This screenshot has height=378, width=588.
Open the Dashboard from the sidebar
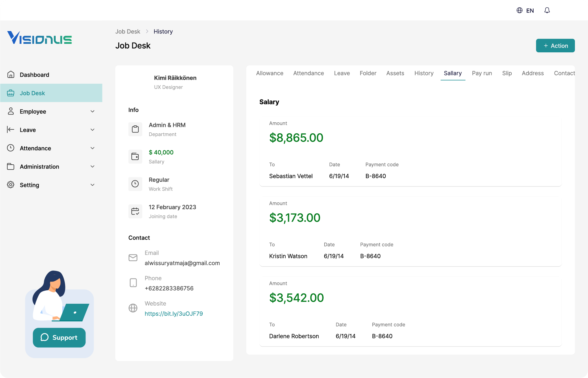click(x=34, y=75)
